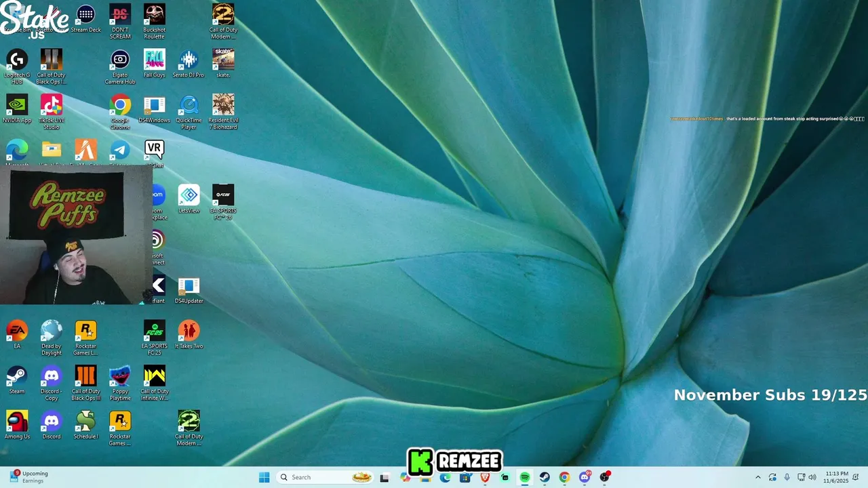The width and height of the screenshot is (868, 488).
Task: Select the It Takes Two icon
Action: (x=189, y=335)
